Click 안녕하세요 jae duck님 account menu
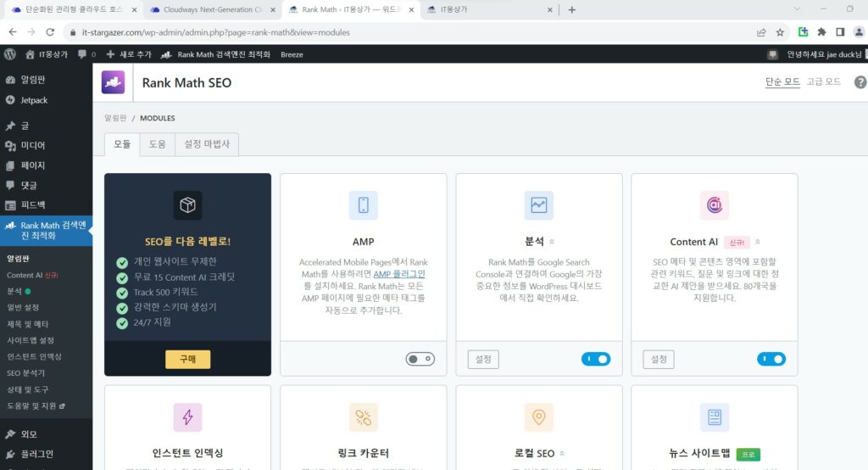The height and width of the screenshot is (470, 868). click(x=824, y=54)
